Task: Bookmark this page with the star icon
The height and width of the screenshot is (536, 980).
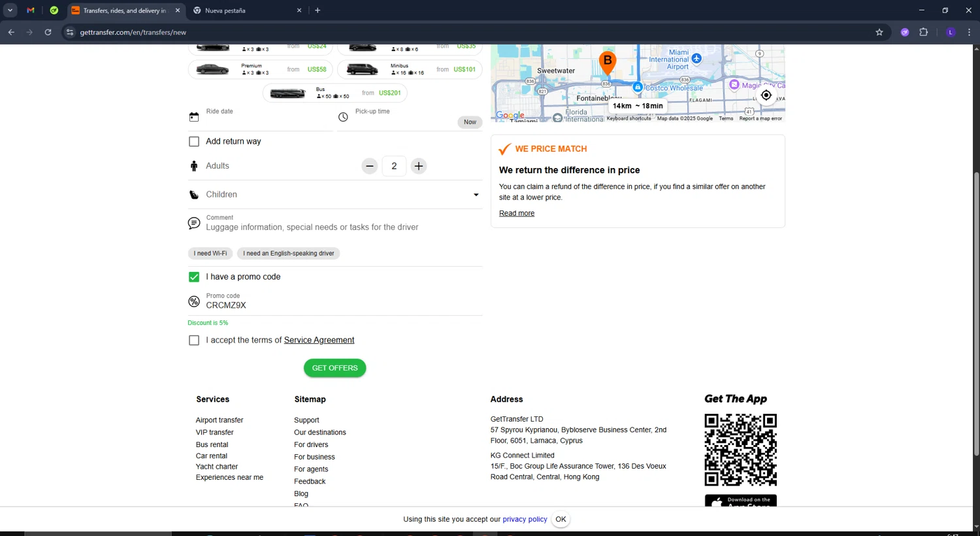Action: (879, 32)
